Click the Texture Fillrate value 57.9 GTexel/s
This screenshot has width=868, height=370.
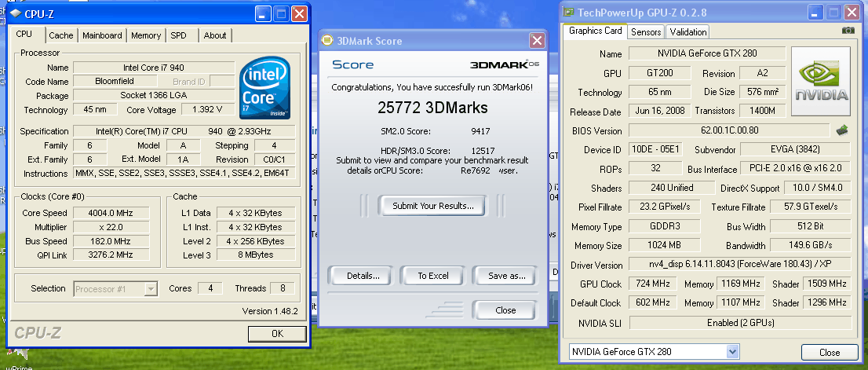[810, 207]
